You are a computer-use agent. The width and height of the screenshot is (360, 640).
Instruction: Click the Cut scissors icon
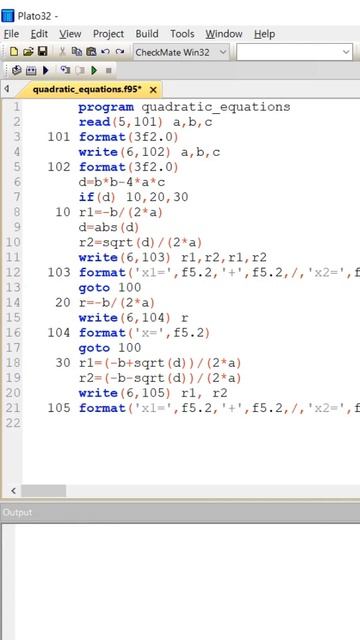click(x=62, y=51)
